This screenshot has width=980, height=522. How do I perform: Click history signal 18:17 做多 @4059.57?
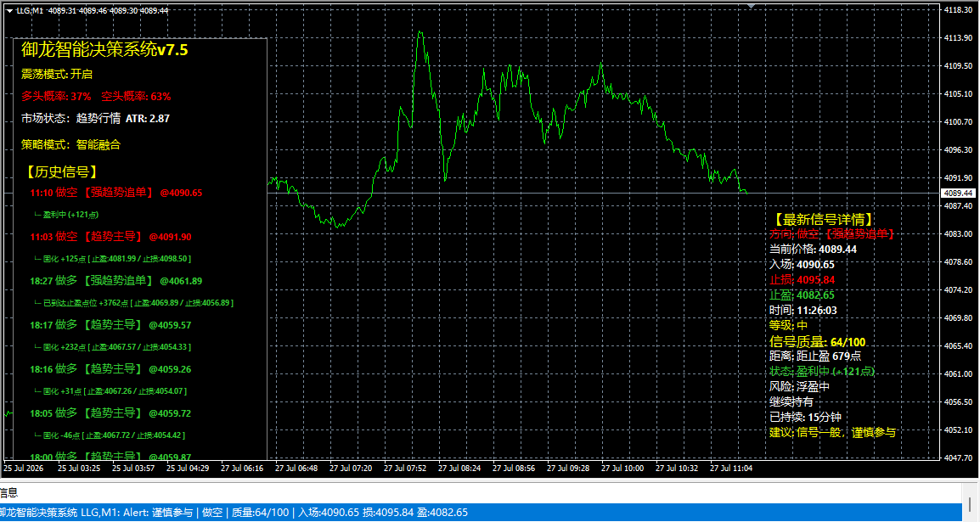coord(110,325)
